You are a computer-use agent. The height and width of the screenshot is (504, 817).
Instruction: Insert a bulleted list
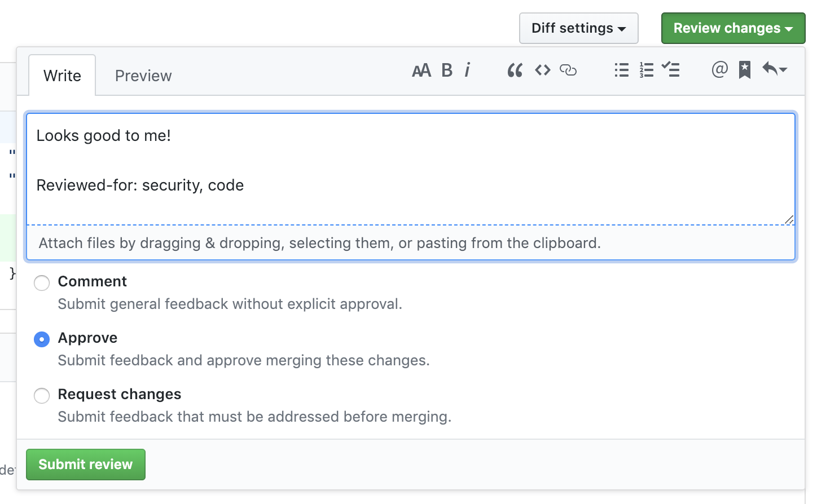click(621, 70)
